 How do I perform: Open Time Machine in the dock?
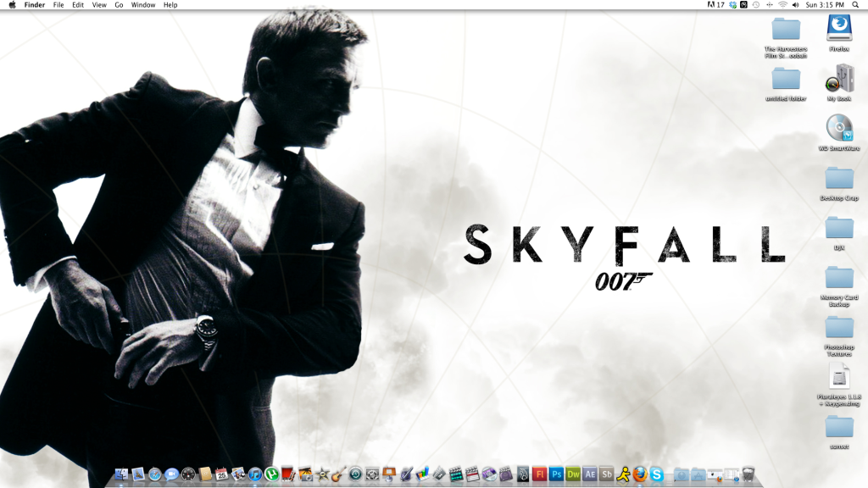355,474
